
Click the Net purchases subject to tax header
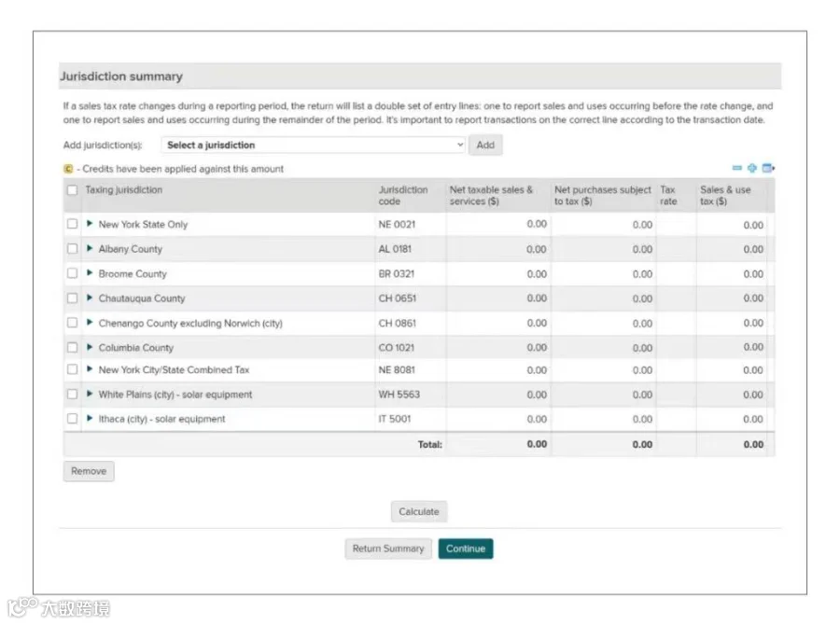(x=603, y=195)
